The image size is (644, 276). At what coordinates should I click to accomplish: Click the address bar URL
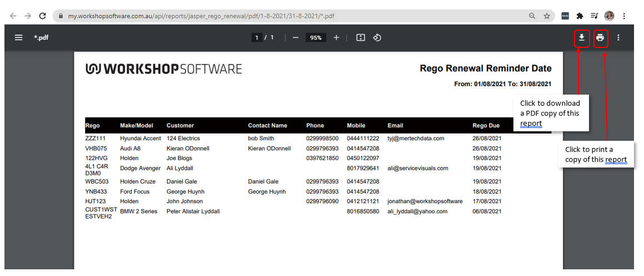pyautogui.click(x=201, y=16)
